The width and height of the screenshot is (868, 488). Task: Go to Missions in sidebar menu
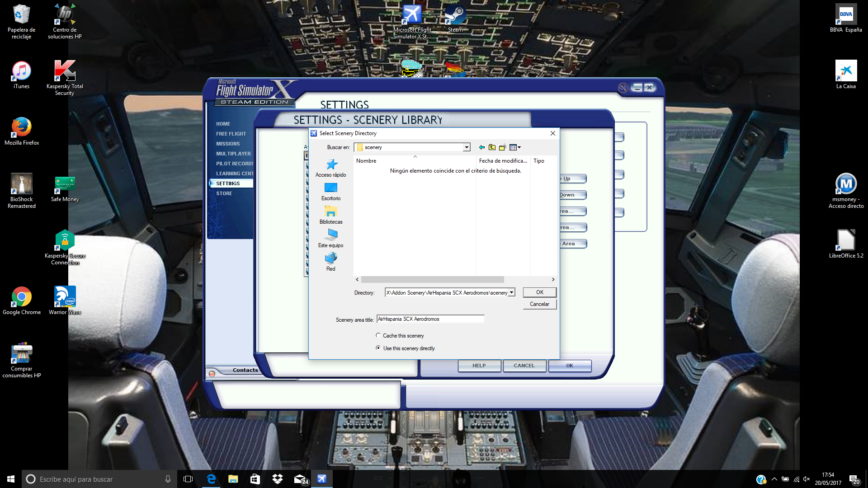(228, 144)
